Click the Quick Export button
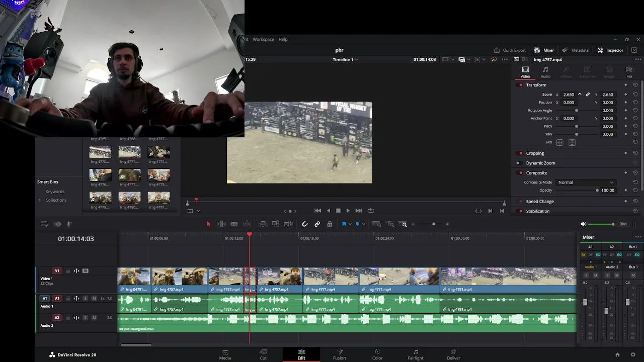The image size is (644, 362). pos(510,50)
